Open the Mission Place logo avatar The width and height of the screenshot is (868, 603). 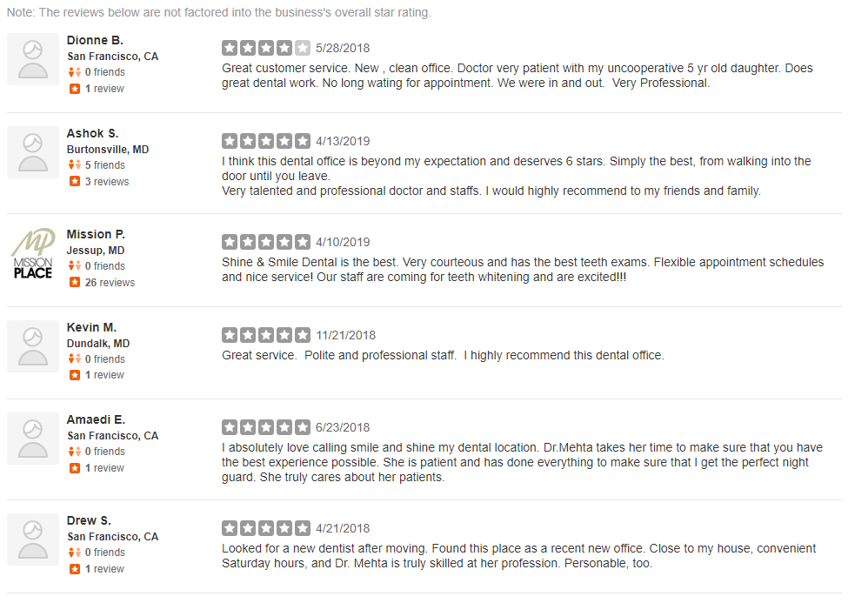point(33,253)
